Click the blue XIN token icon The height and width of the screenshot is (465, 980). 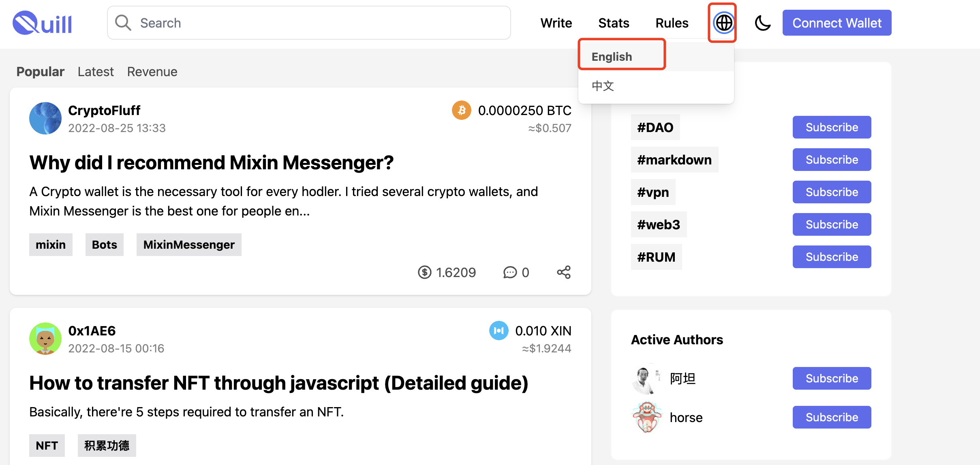tap(499, 331)
